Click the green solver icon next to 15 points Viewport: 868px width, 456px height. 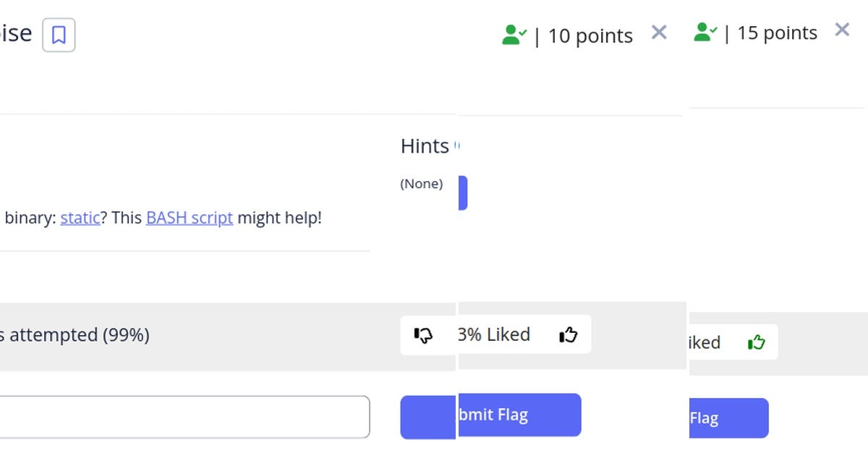click(705, 32)
